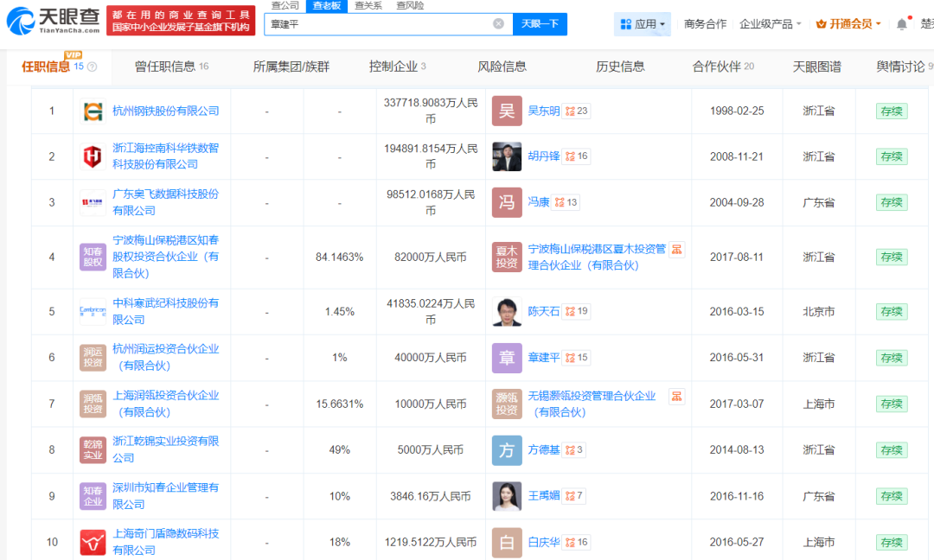Click the 章 avatar for 章建平
This screenshot has height=560, width=934.
(507, 358)
